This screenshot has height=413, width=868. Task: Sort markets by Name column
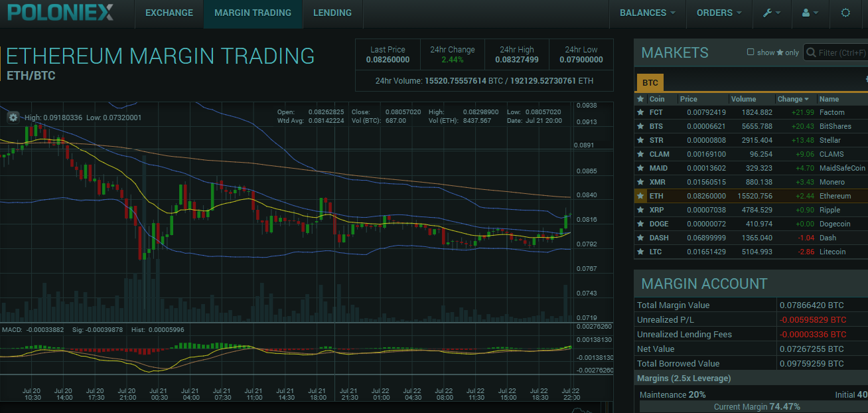[x=830, y=99]
